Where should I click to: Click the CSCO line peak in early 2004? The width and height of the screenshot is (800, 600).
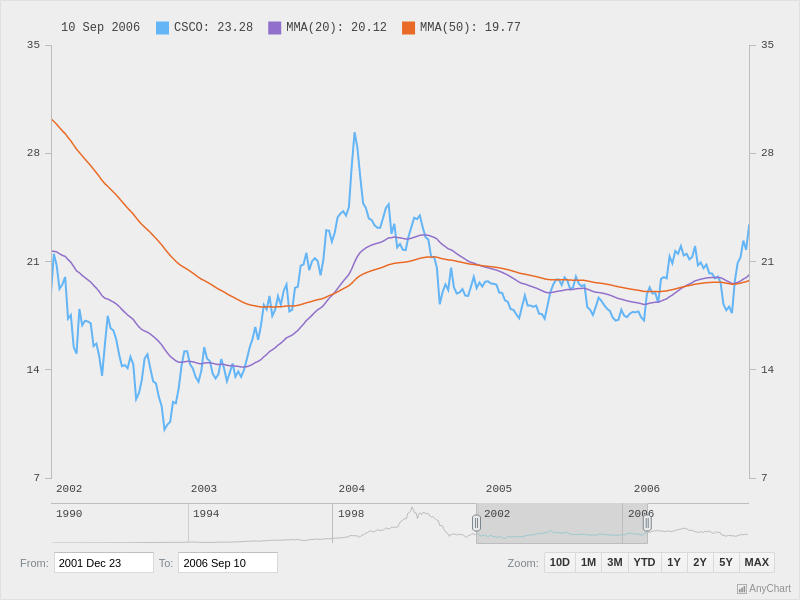click(355, 133)
